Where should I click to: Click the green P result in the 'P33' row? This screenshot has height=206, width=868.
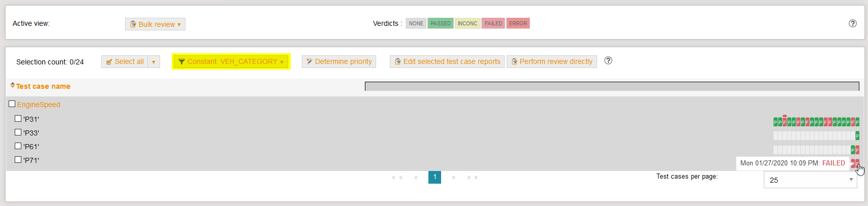click(857, 136)
